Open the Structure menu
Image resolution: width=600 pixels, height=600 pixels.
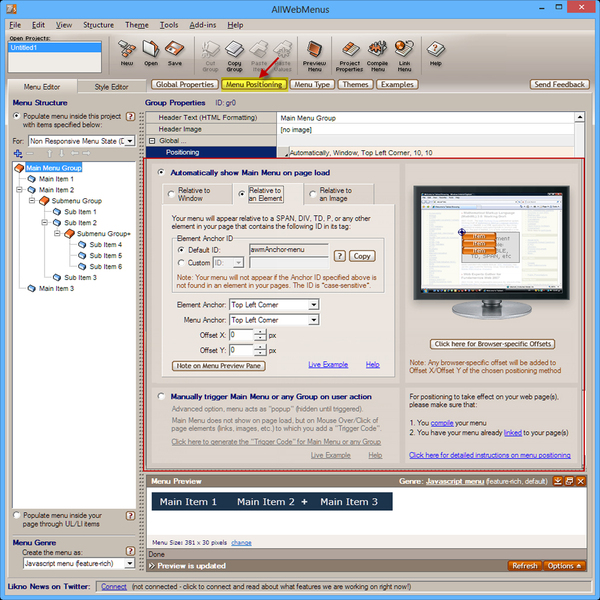click(x=98, y=25)
